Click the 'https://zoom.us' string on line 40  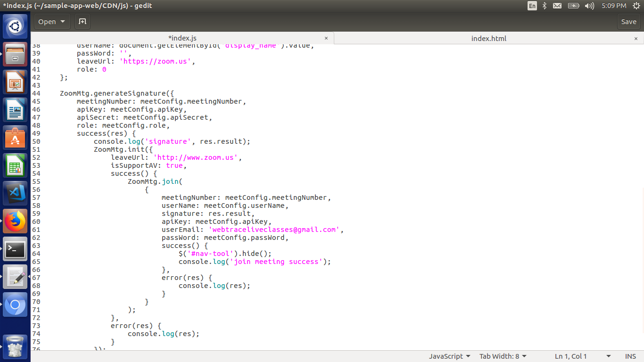155,61
